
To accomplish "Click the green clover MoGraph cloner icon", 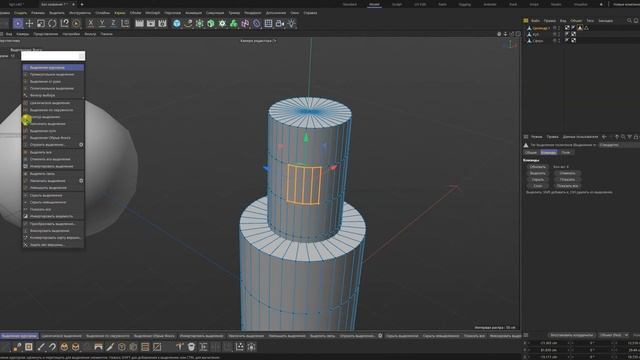I will click(x=233, y=24).
